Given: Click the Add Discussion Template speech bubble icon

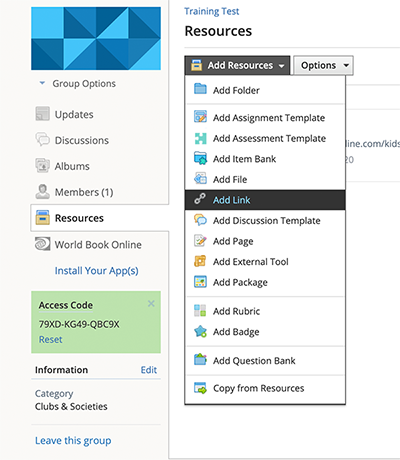Looking at the screenshot, I should point(200,220).
